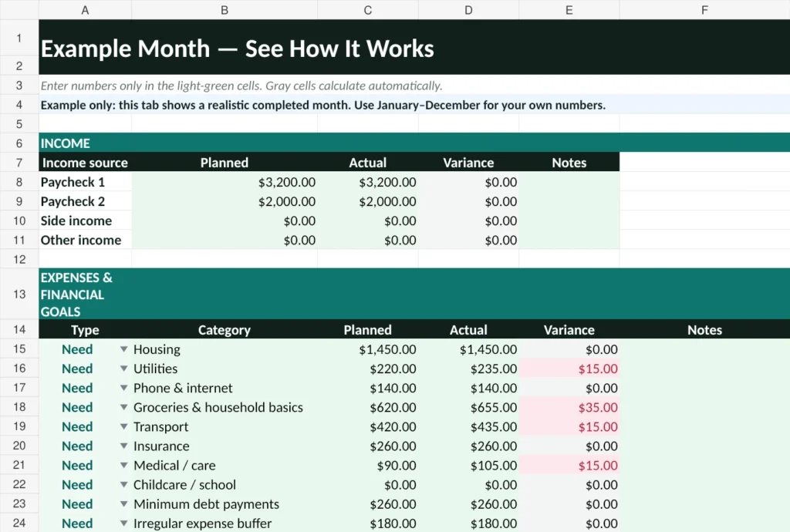790x532 pixels.
Task: Select column E header
Action: pyautogui.click(x=569, y=9)
